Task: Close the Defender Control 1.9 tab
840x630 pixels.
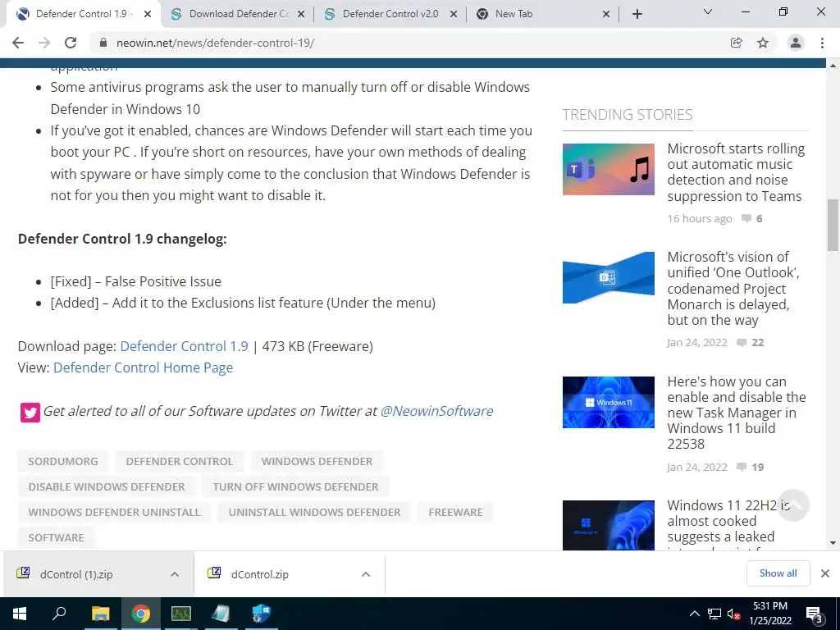Action: point(148,15)
